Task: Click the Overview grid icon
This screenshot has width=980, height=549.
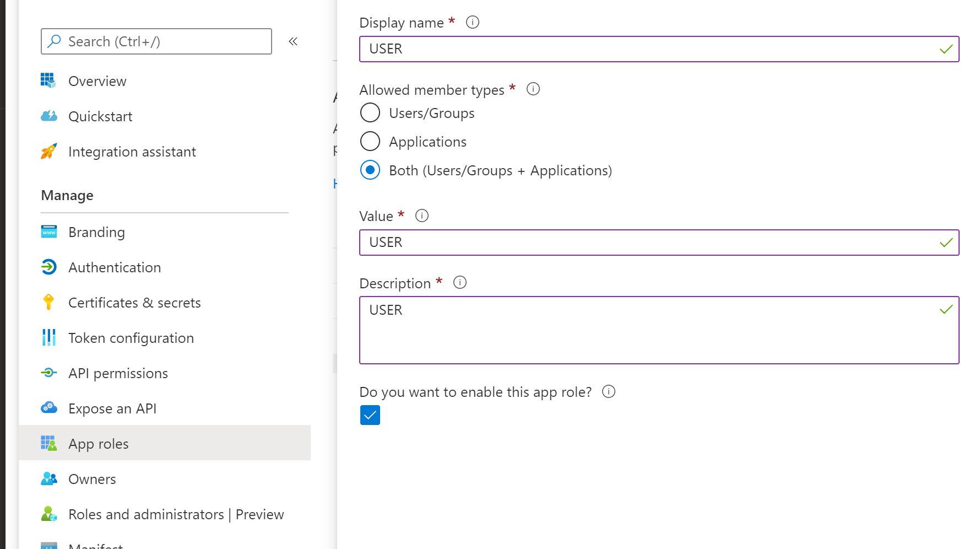Action: pyautogui.click(x=48, y=80)
